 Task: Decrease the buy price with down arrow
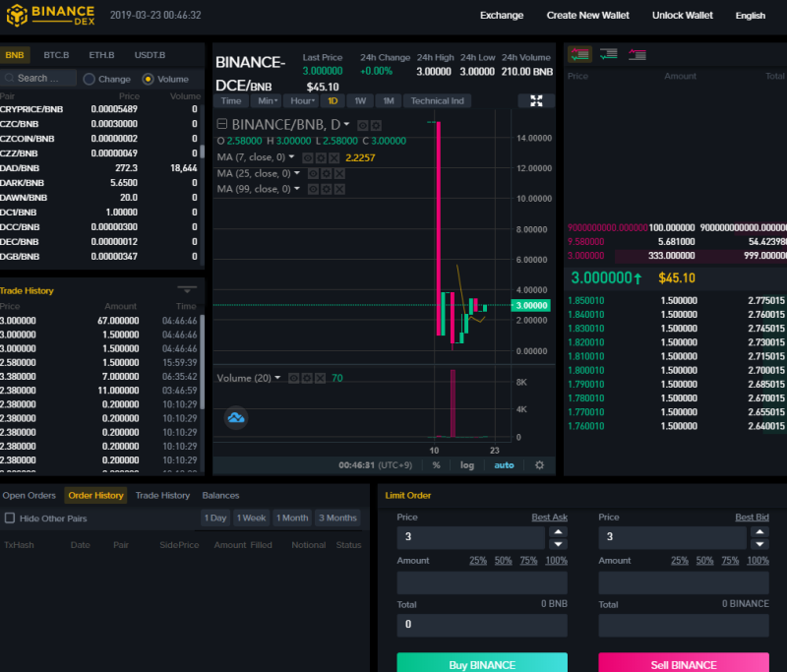coord(558,544)
